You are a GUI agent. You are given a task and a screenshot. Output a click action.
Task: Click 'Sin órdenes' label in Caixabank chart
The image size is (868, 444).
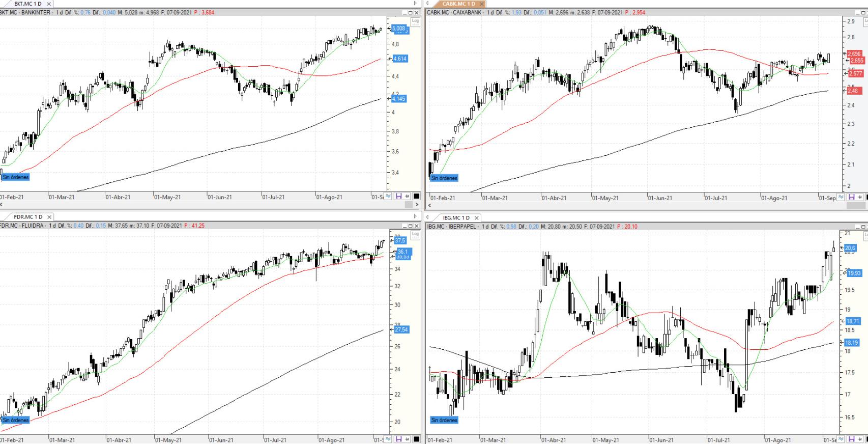pyautogui.click(x=444, y=178)
